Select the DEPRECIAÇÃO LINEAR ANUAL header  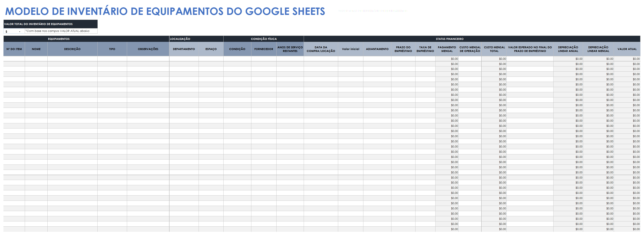pos(568,49)
